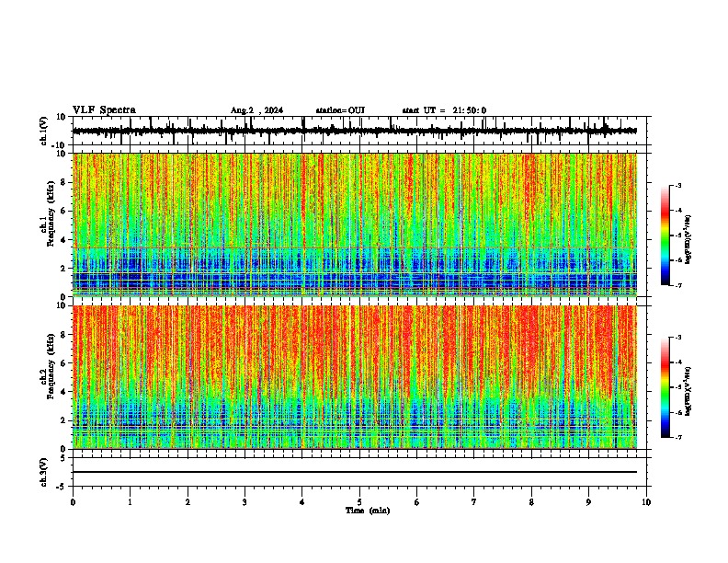Click the "ch.1(V)" waveform axis label

(44, 131)
